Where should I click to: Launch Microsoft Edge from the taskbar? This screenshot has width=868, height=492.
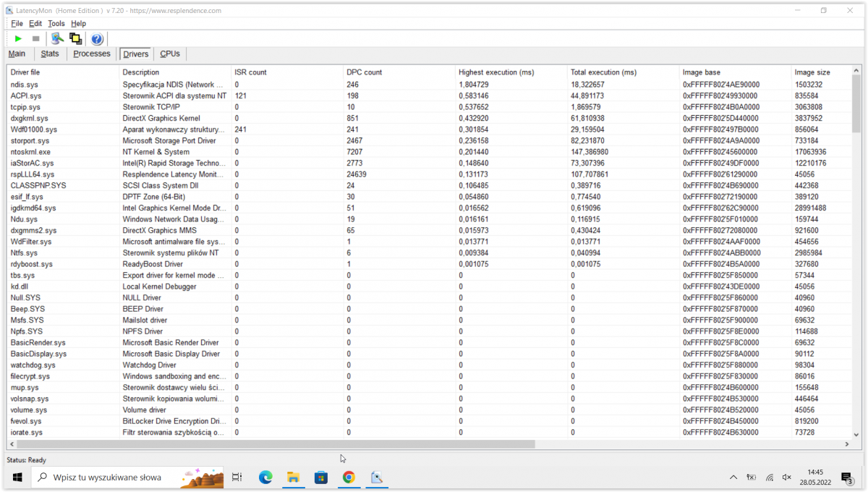point(265,478)
